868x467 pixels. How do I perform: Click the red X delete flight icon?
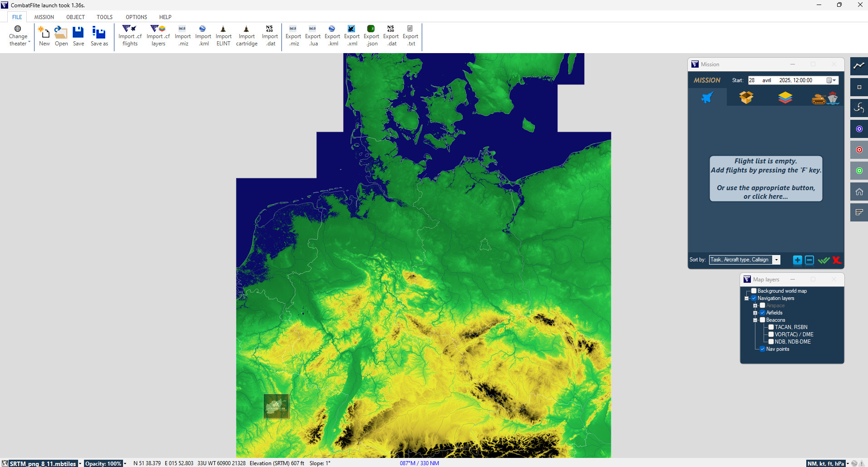[x=837, y=260]
